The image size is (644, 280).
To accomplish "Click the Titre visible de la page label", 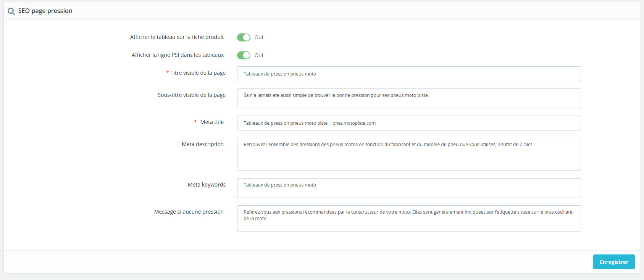I will point(198,73).
